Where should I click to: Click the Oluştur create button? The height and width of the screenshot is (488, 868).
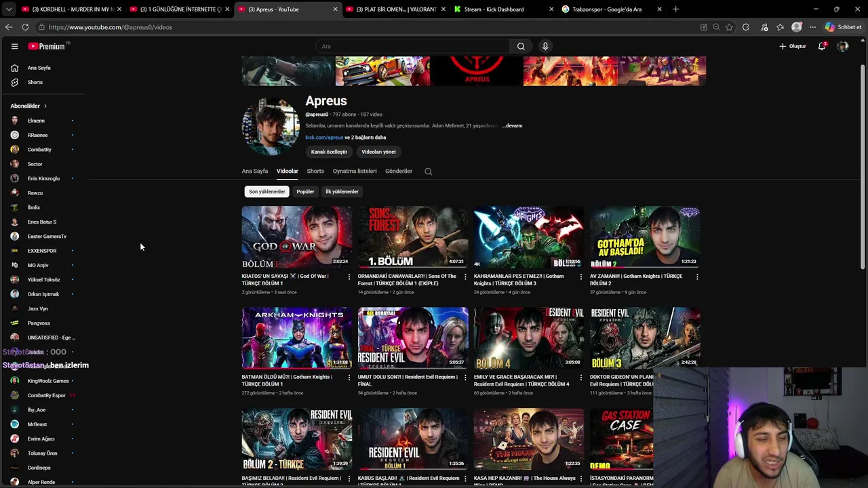click(x=793, y=46)
